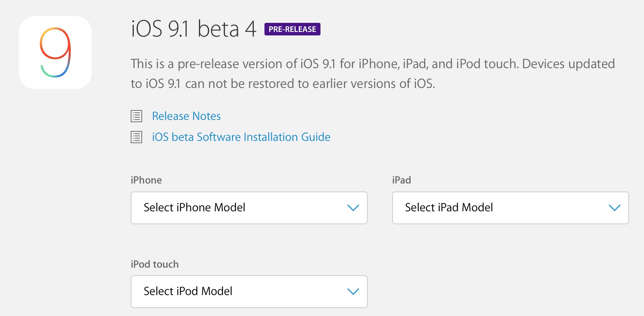Click the 'Select iPod Model' placeholder text

pyautogui.click(x=188, y=291)
